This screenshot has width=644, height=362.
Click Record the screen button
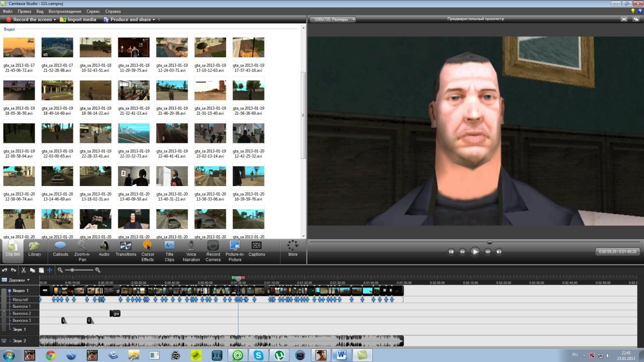tap(29, 20)
